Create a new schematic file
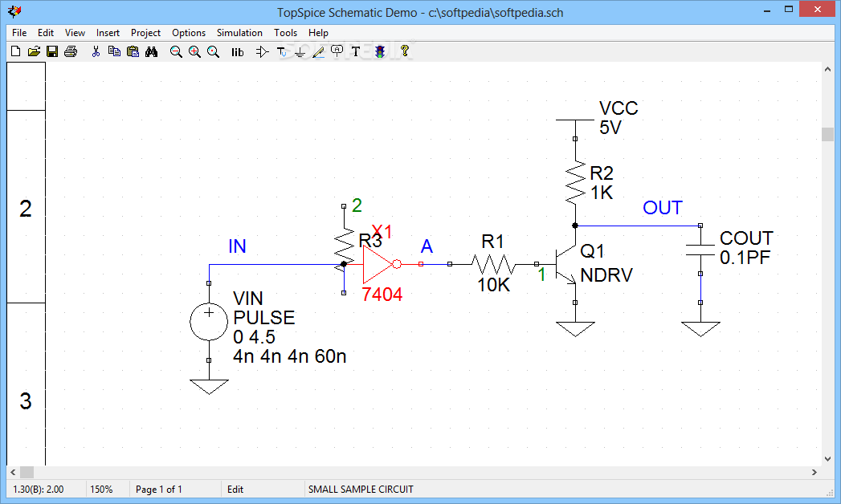Screen dimensions: 841x504 pyautogui.click(x=15, y=51)
